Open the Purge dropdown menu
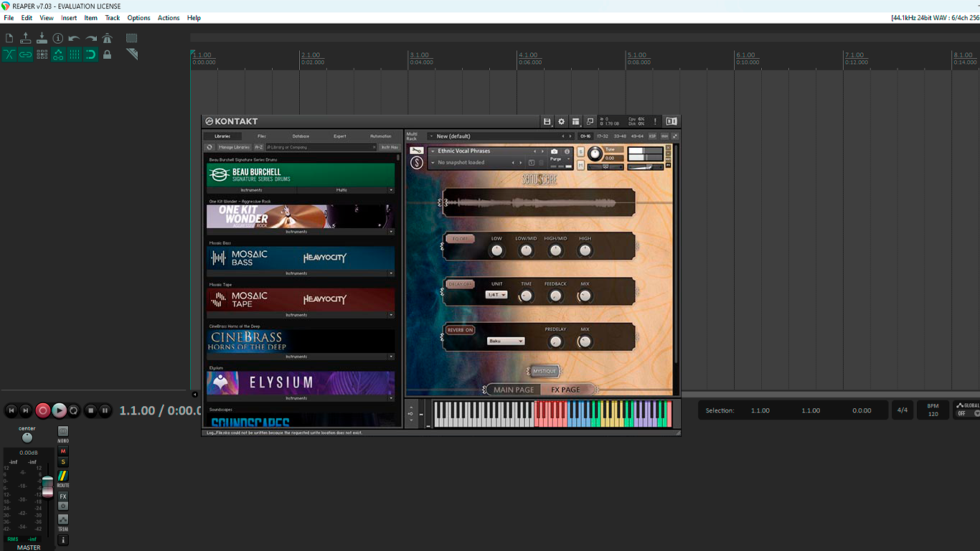This screenshot has height=551, width=980. click(560, 159)
